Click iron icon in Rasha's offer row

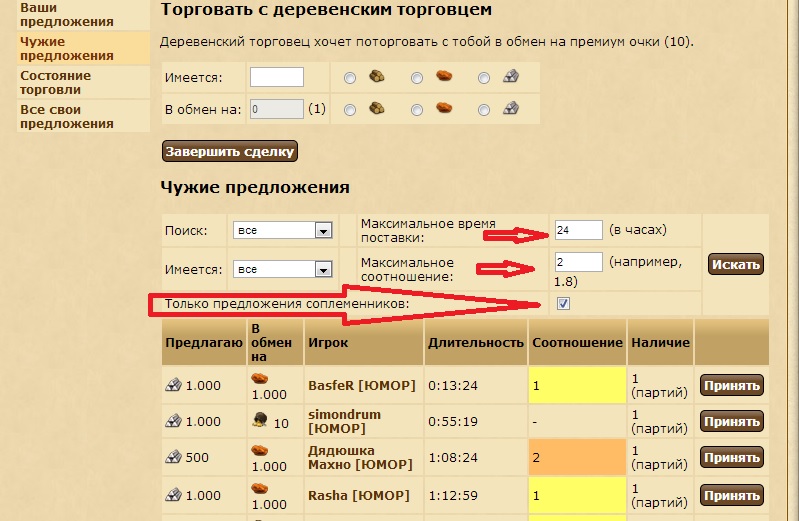point(173,494)
